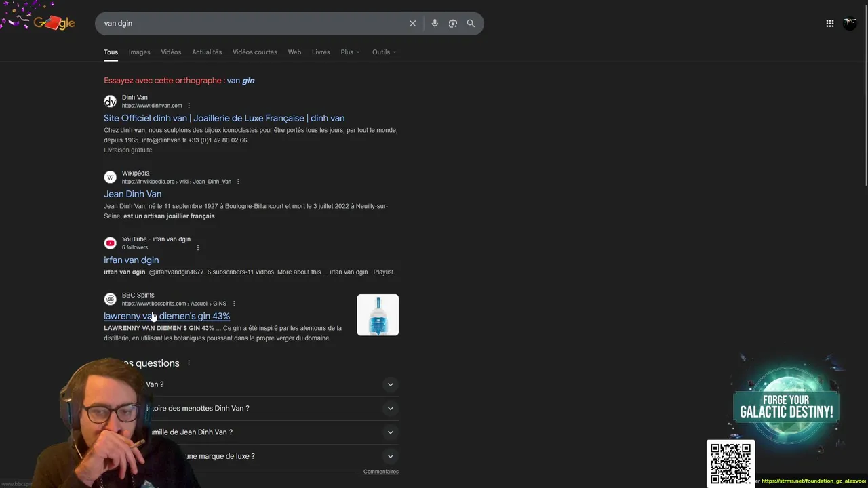Switch to the Web tab
Viewport: 868px width, 488px height.
pos(294,52)
